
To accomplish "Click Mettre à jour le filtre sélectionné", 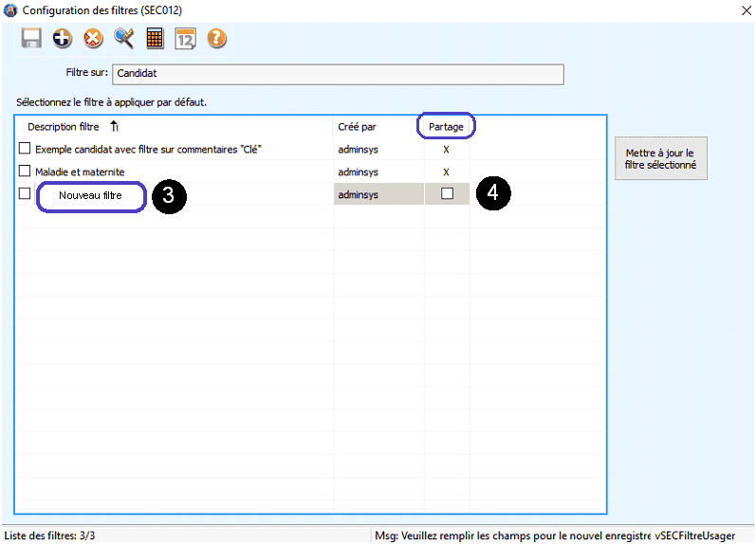I will (659, 158).
